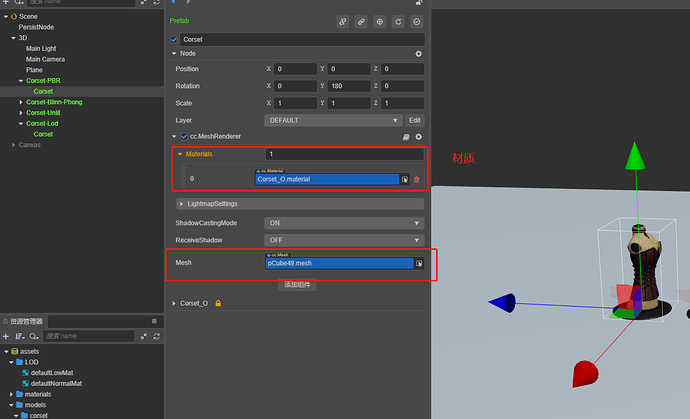The image size is (690, 419).
Task: Open cc.MeshRenderer help documentation book icon
Action: (406, 137)
